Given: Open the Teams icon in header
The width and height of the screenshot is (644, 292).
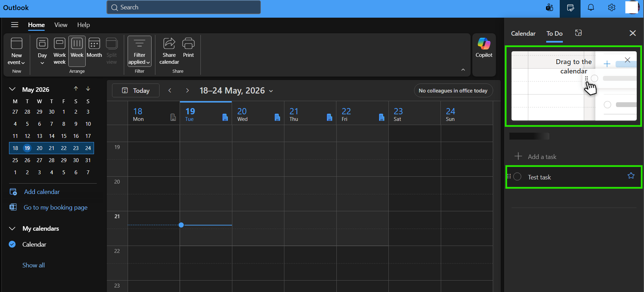Looking at the screenshot, I should coord(549,8).
